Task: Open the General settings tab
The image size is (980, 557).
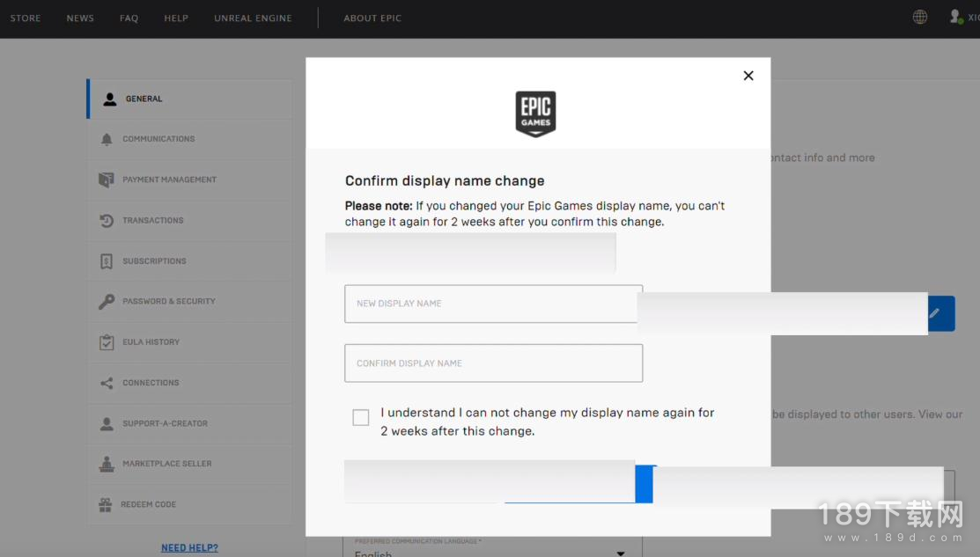Action: pyautogui.click(x=189, y=99)
